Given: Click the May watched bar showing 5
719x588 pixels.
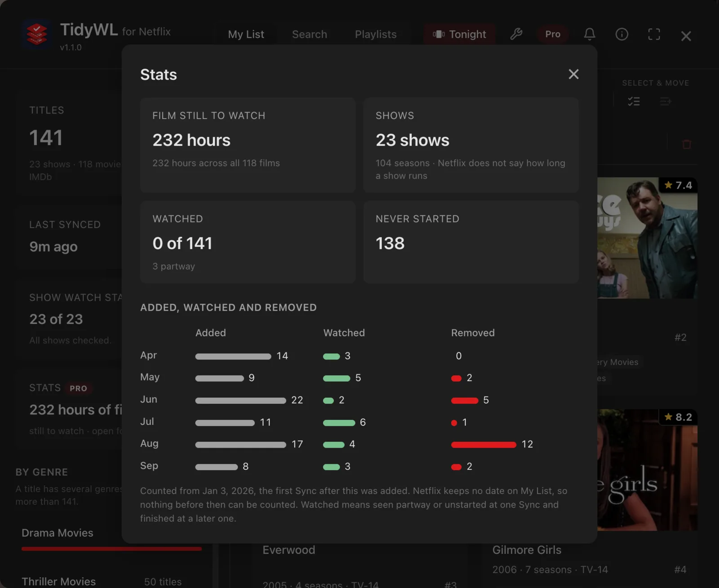Looking at the screenshot, I should (337, 379).
